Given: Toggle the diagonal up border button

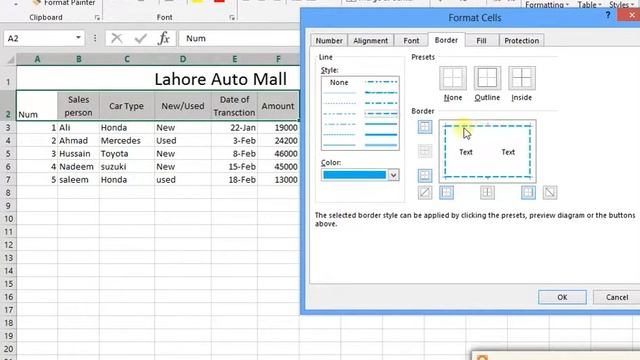Looking at the screenshot, I should pos(424,192).
